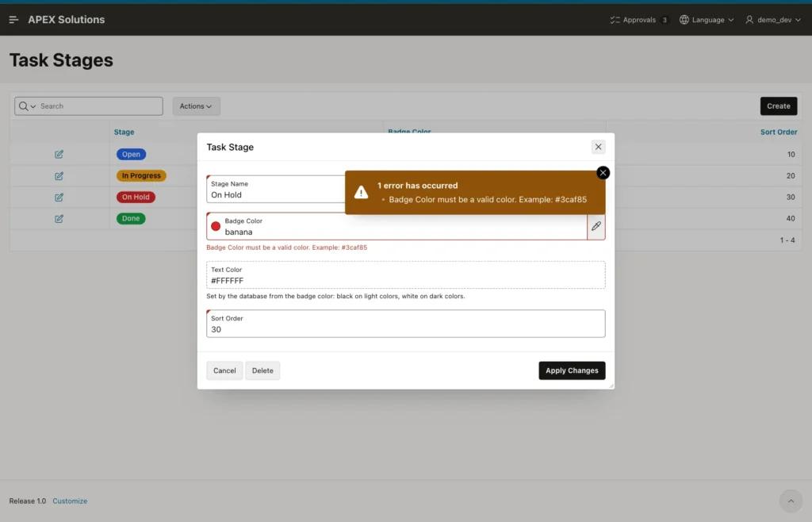Click the APEX Solutions app title

coord(67,20)
